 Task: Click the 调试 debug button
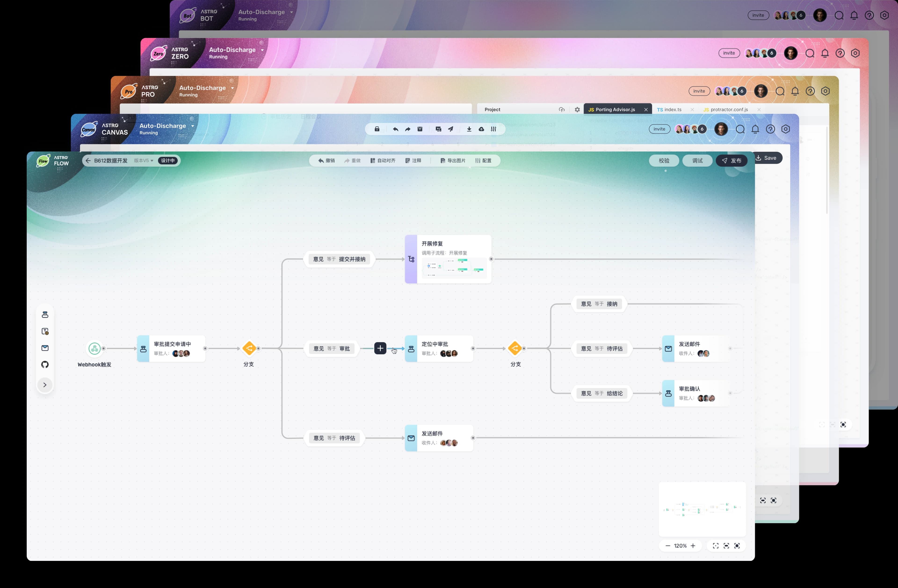697,161
